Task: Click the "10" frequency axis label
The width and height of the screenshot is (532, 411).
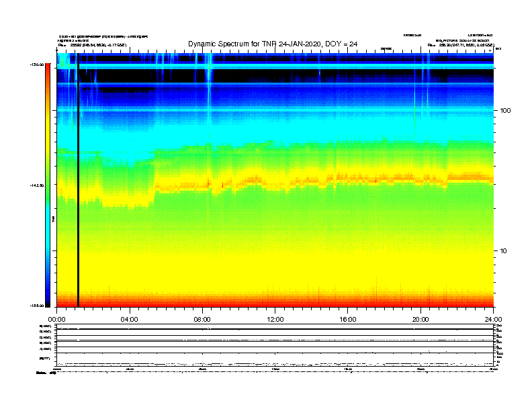Action: (503, 251)
